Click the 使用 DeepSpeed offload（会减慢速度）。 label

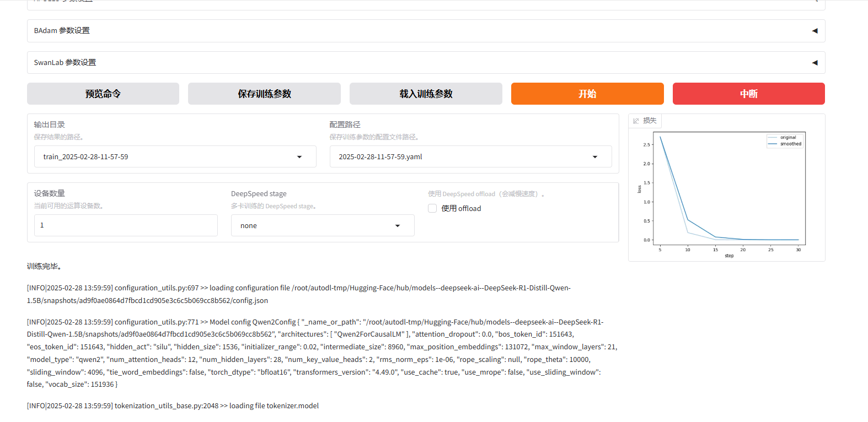[x=486, y=194]
